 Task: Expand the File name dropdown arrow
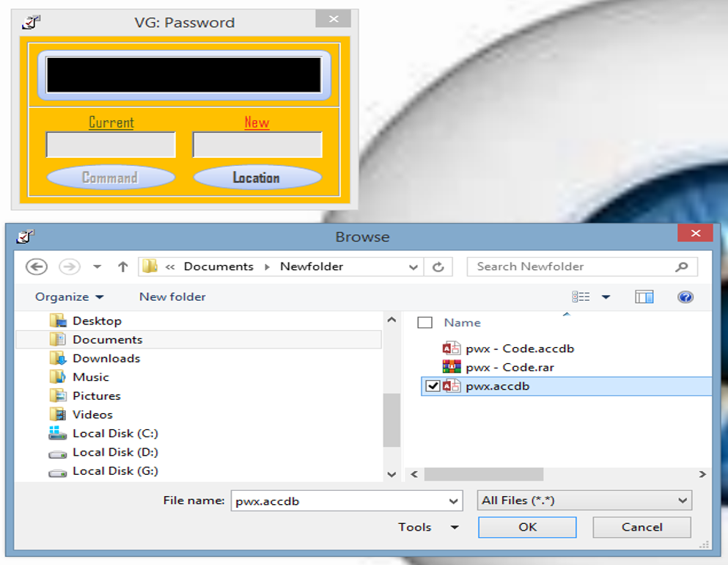coord(454,501)
